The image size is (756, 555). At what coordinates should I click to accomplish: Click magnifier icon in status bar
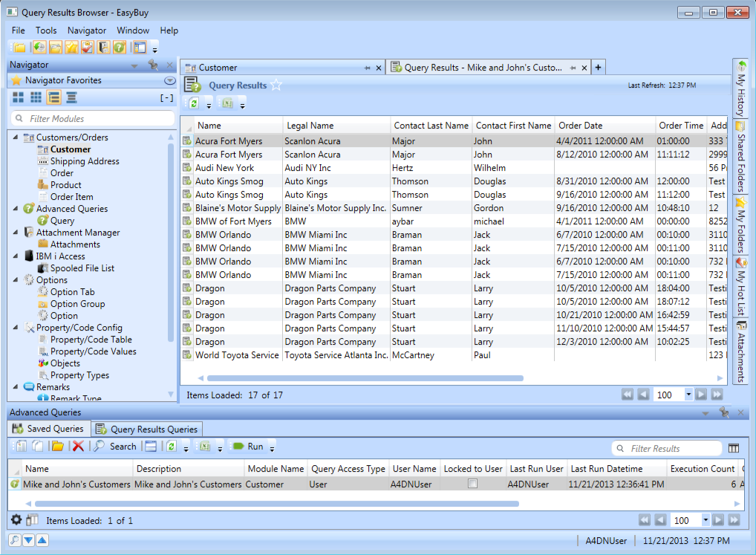click(15, 540)
